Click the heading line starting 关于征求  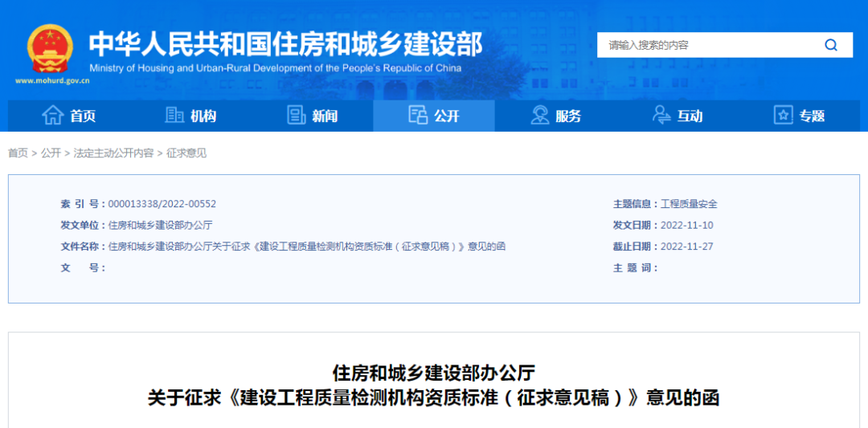pos(433,397)
